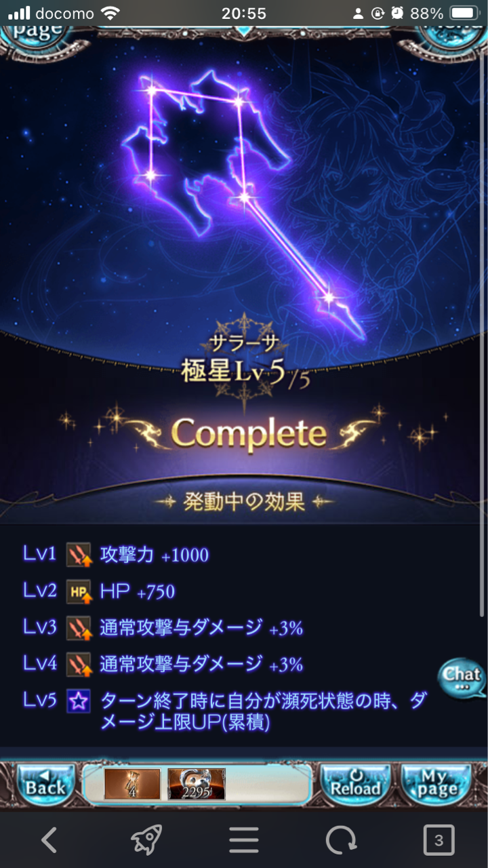
Task: Tap the Lv5 damage cap effect description
Action: point(263,712)
